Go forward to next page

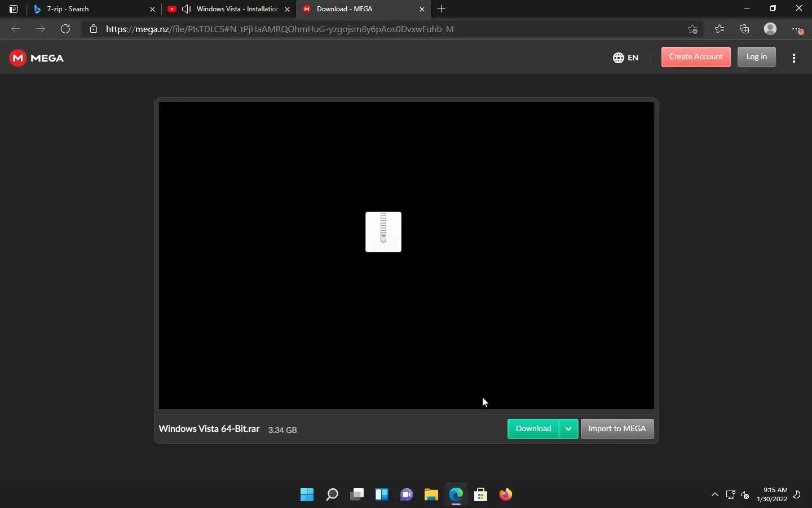click(x=41, y=29)
